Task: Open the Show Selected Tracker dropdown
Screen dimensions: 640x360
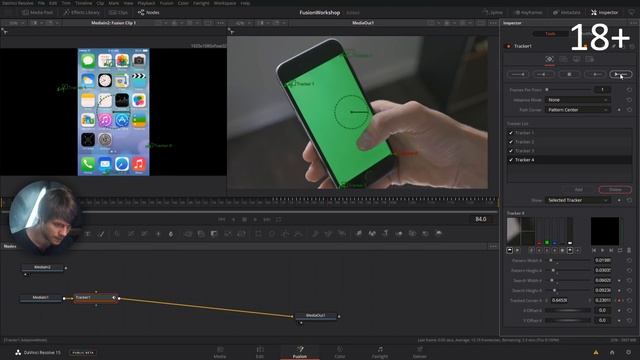Action: (578, 200)
